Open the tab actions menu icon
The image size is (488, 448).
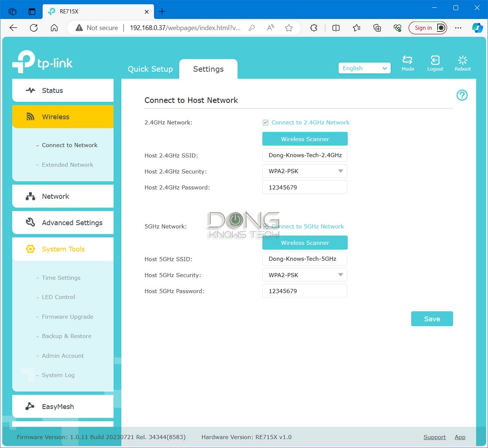coord(32,11)
